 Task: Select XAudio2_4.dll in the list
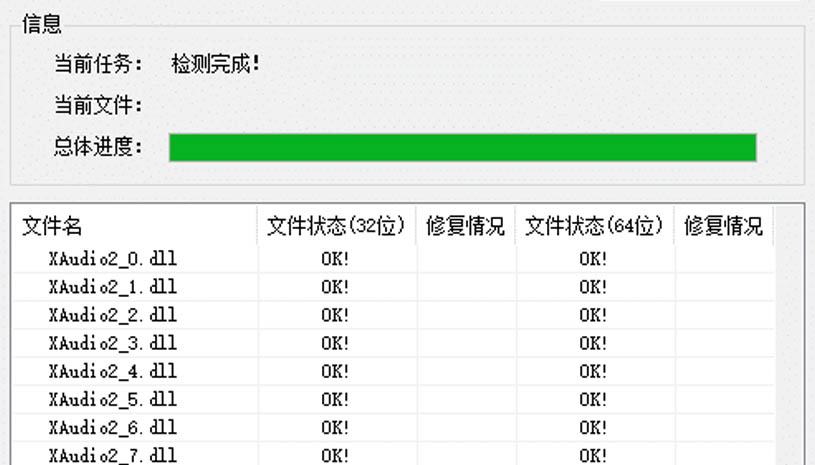(x=112, y=371)
